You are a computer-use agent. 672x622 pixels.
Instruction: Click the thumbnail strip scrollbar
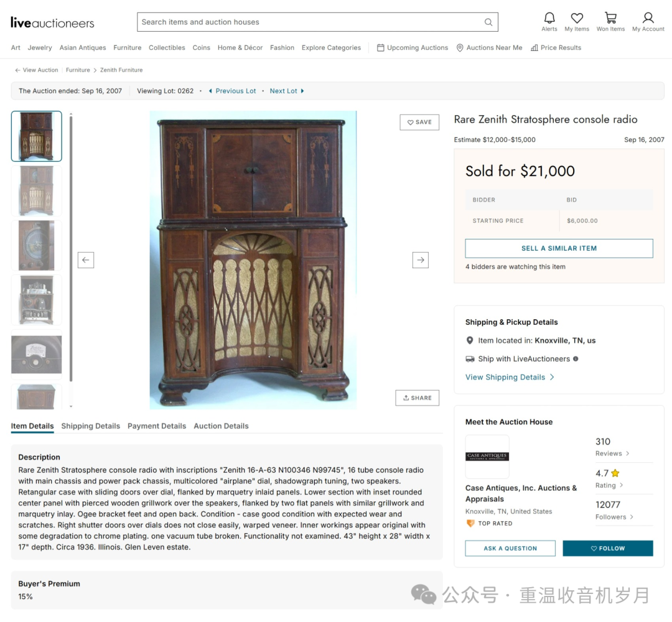(71, 248)
